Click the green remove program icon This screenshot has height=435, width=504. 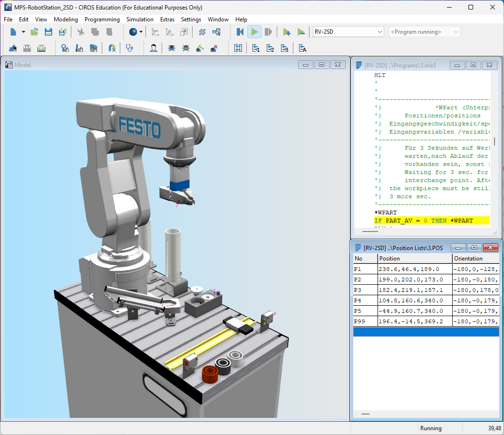click(x=301, y=32)
